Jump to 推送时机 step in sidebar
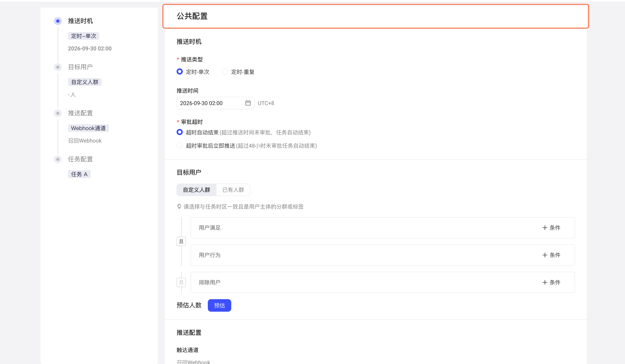Viewport: 625px width, 364px height. point(80,21)
